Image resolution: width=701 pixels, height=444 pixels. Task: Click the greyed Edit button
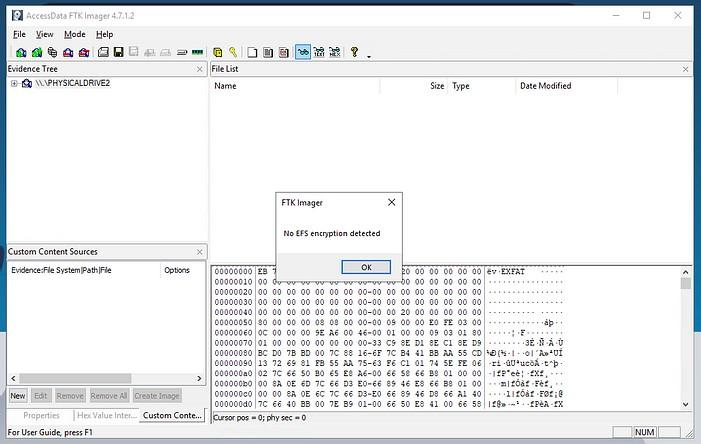point(41,396)
